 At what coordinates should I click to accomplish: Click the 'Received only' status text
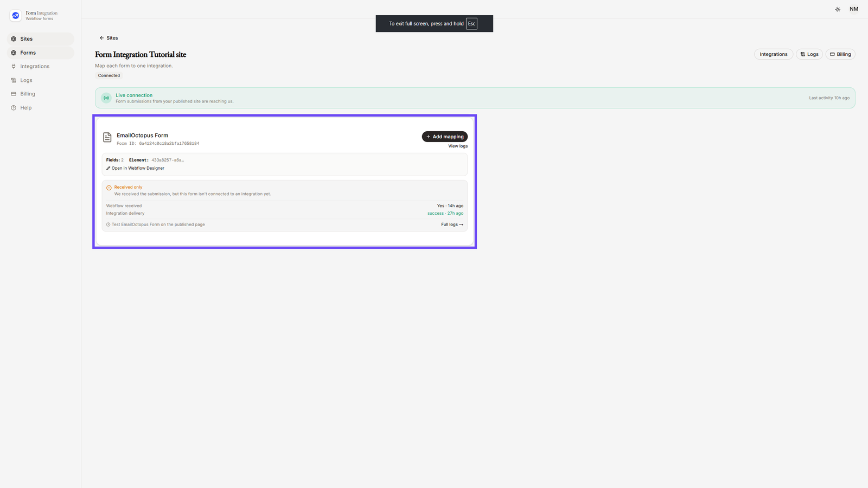point(128,187)
